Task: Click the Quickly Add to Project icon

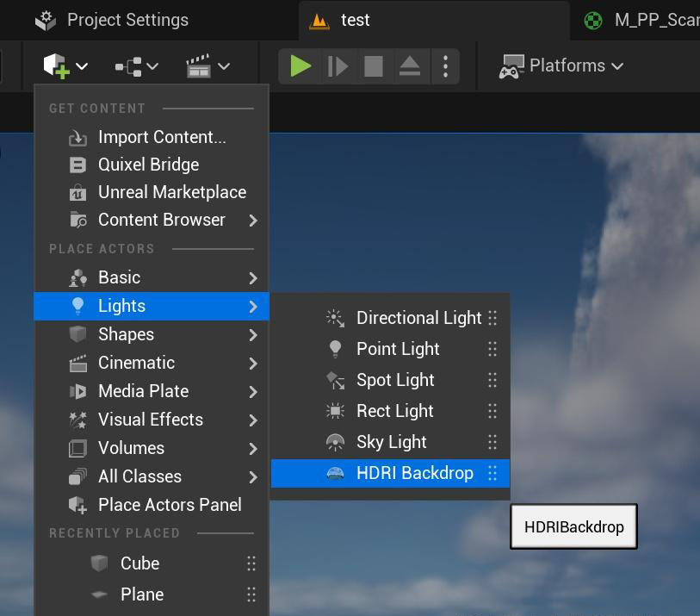Action: pos(65,66)
